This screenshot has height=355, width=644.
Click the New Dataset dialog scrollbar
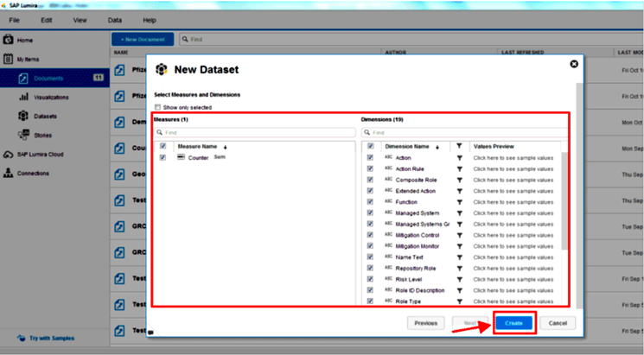[579, 196]
